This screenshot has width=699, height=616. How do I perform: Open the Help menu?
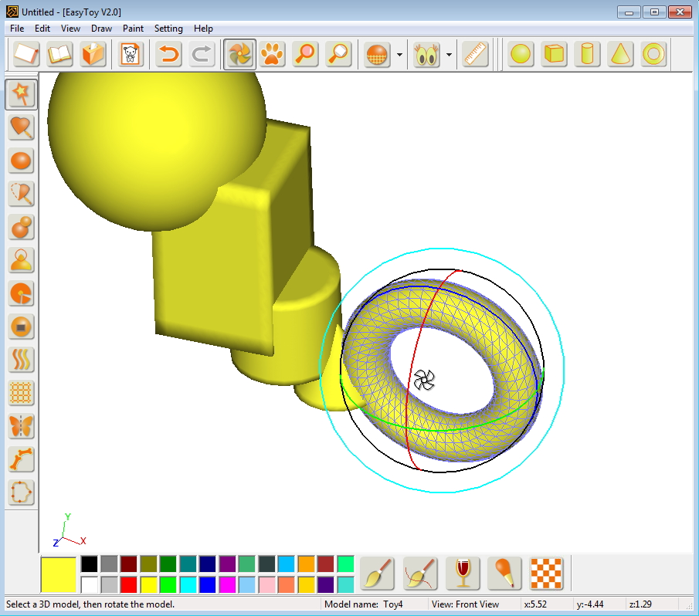pos(203,29)
